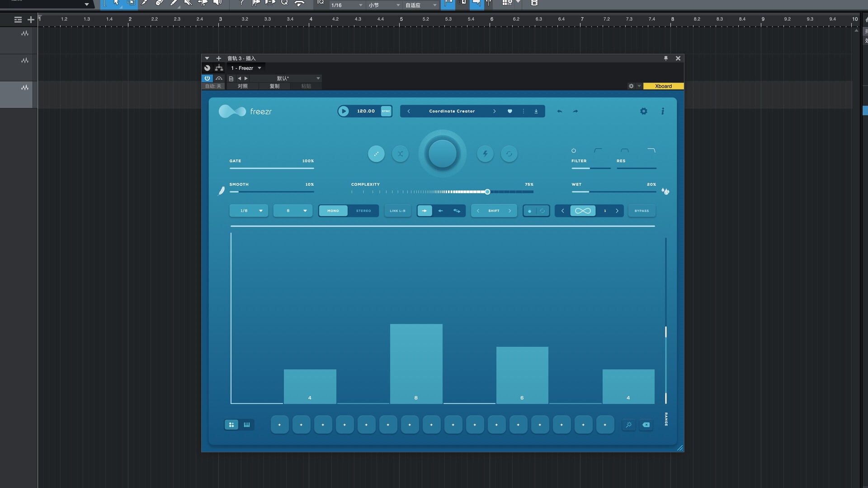Screen dimensions: 868x488
Task: Select forward playback direction arrow
Action: pyautogui.click(x=425, y=211)
